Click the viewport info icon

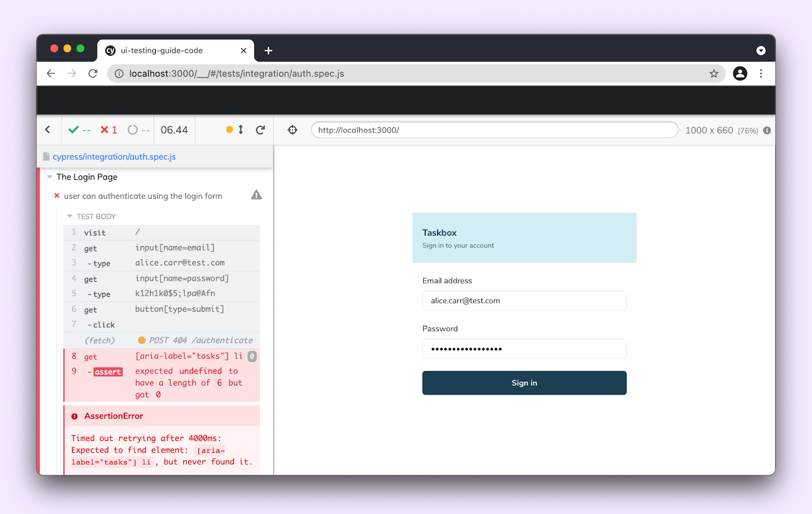(767, 130)
